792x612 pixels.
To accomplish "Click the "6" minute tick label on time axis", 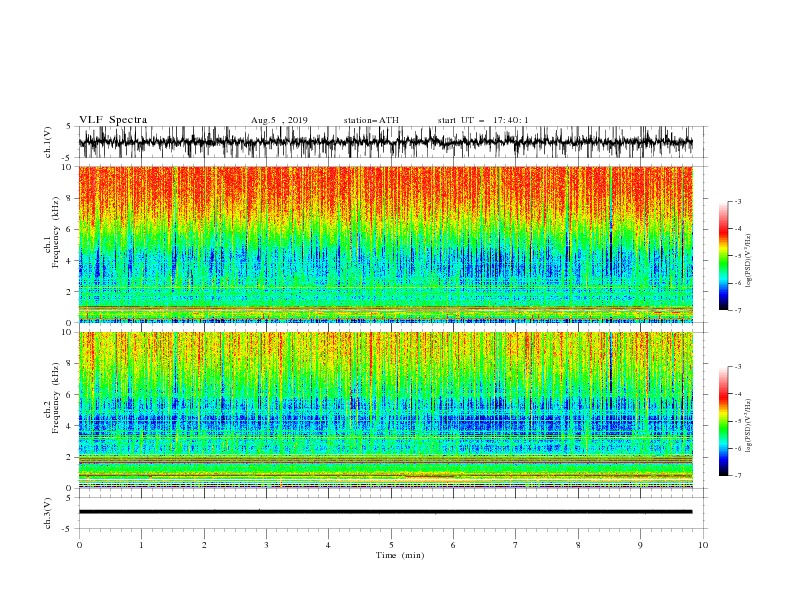I will click(x=453, y=545).
